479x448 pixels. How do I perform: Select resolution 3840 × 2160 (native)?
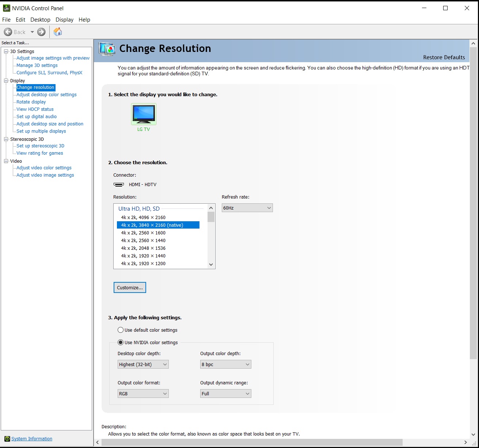[x=158, y=225]
